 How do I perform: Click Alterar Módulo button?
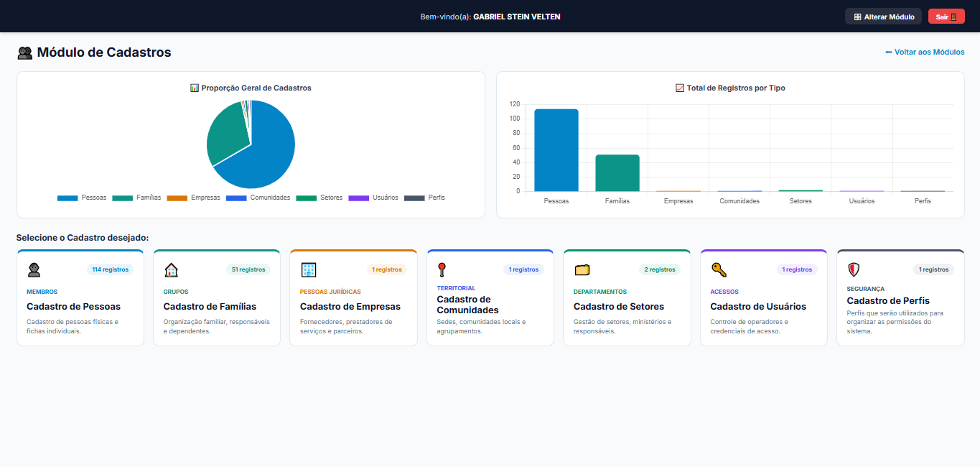883,17
